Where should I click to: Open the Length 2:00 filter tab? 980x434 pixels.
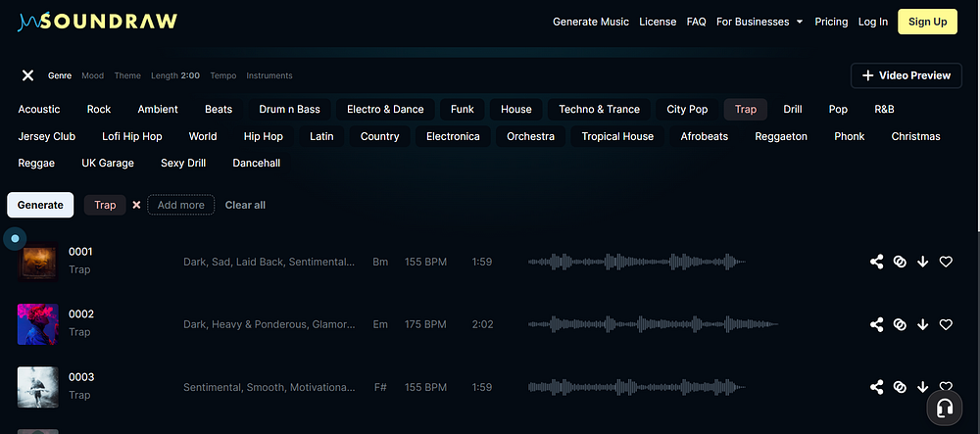(x=175, y=75)
